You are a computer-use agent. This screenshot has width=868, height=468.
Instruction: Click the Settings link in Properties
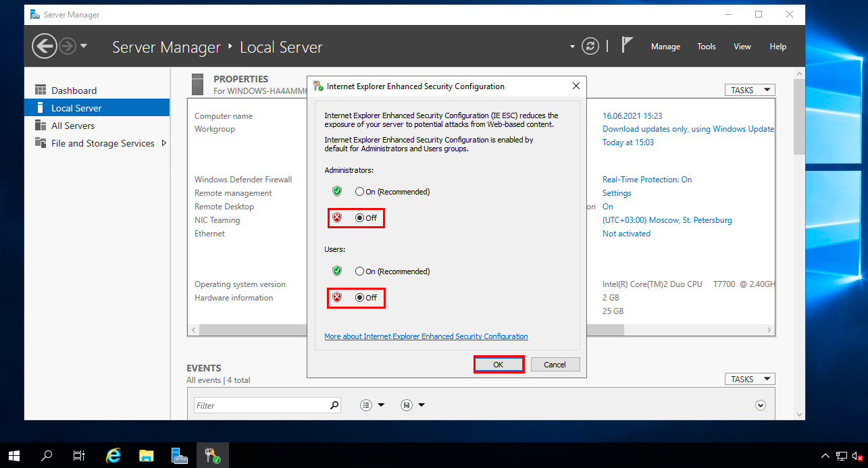(x=617, y=193)
